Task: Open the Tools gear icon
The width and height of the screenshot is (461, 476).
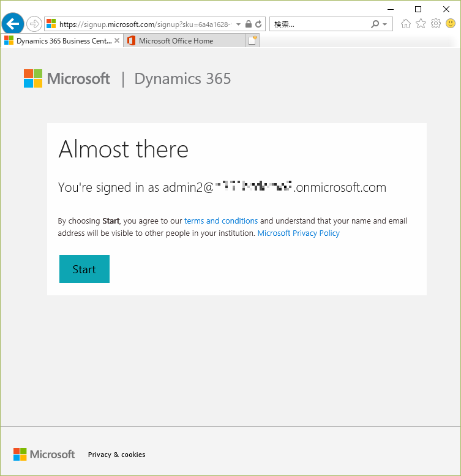Action: [x=436, y=23]
